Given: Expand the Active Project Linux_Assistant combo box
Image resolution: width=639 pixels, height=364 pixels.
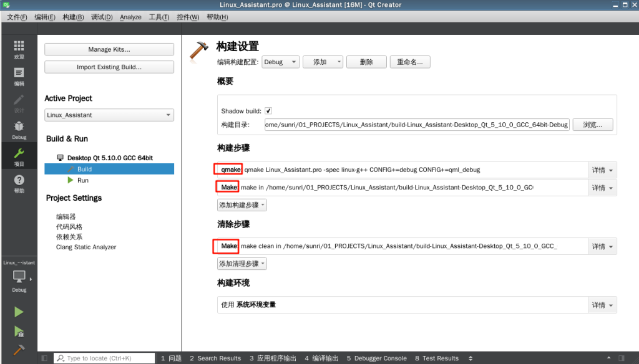Looking at the screenshot, I should [x=109, y=115].
